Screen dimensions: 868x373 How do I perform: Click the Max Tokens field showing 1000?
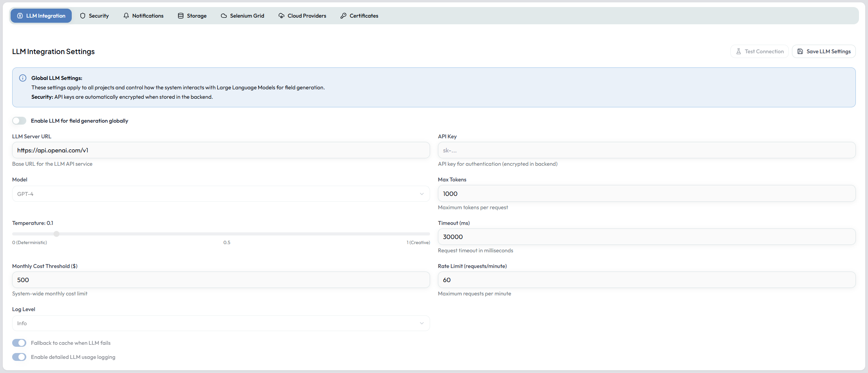click(x=647, y=194)
